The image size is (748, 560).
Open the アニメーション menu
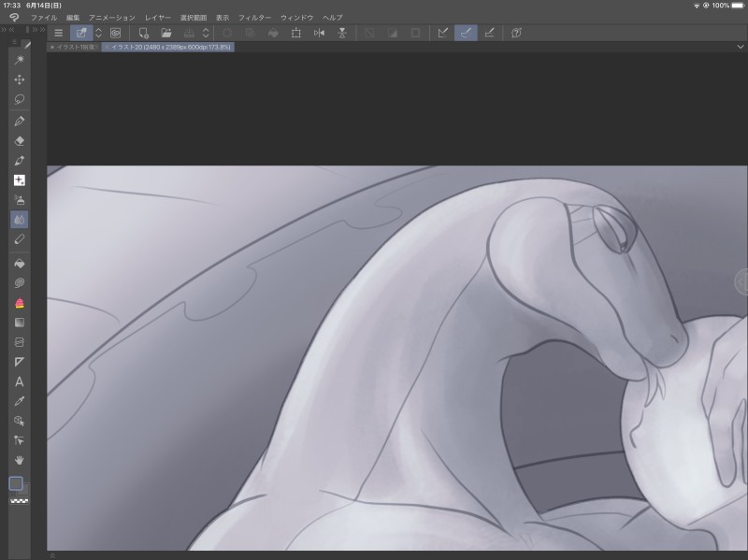pos(112,18)
